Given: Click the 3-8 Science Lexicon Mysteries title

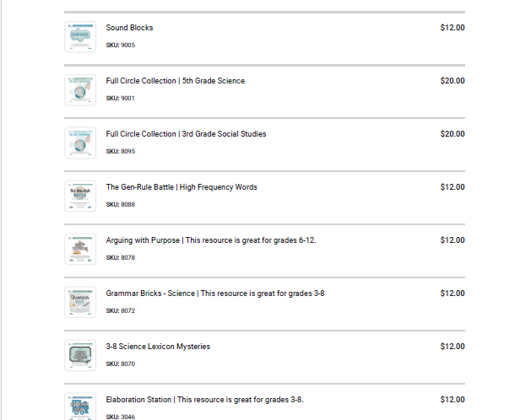Looking at the screenshot, I should pyautogui.click(x=158, y=347).
